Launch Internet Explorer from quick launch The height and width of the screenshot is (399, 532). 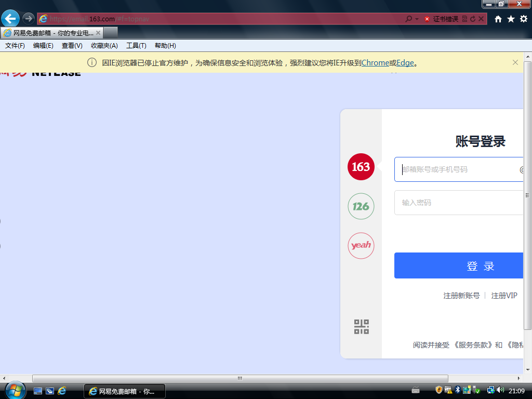tap(62, 391)
